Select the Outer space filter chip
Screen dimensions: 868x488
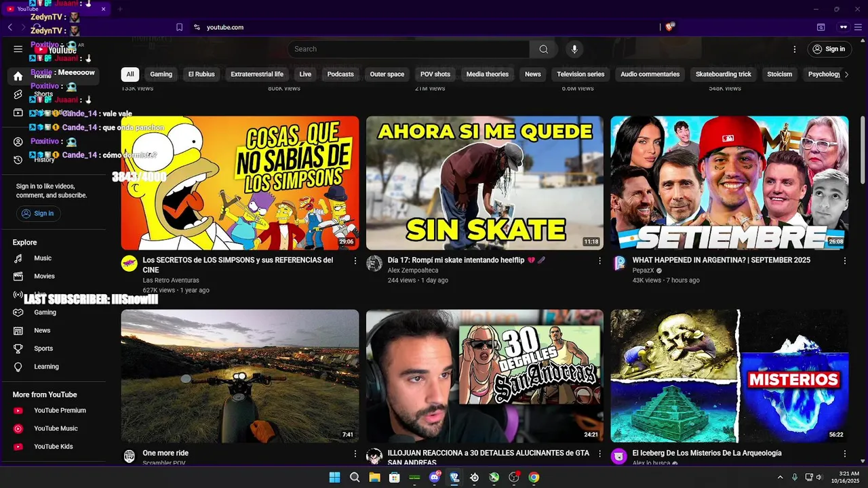pyautogui.click(x=387, y=75)
